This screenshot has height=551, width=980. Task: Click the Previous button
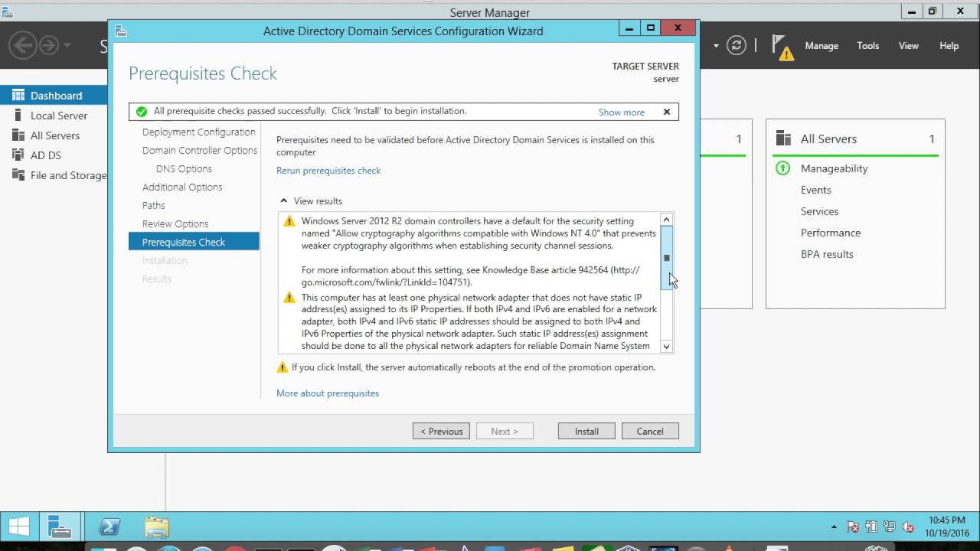click(x=441, y=431)
